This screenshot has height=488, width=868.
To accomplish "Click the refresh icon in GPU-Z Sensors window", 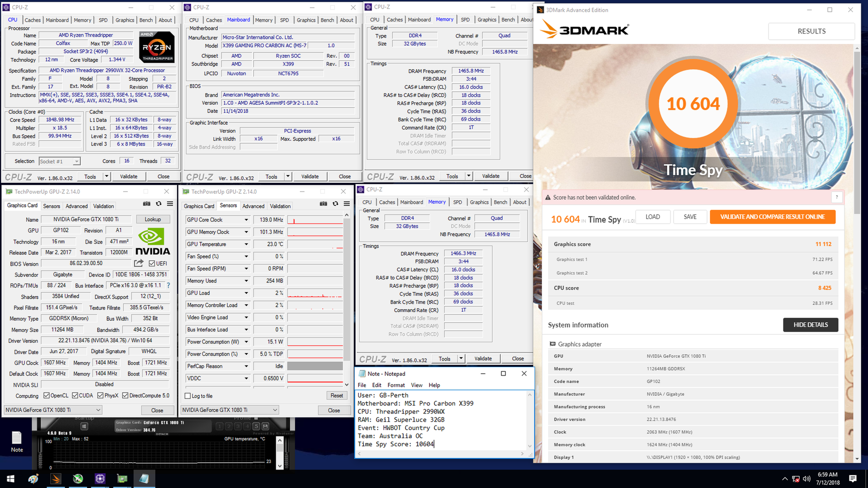I will [335, 204].
